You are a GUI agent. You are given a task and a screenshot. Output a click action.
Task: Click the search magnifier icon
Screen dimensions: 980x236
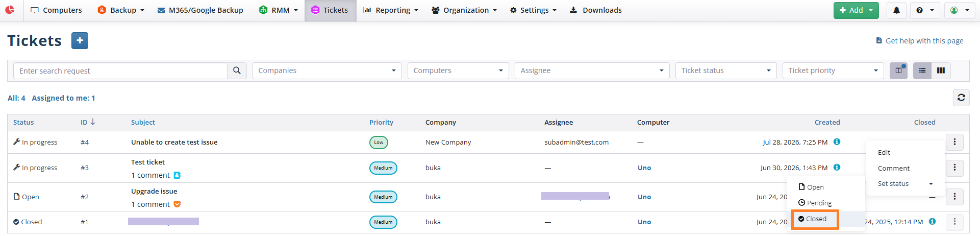237,70
